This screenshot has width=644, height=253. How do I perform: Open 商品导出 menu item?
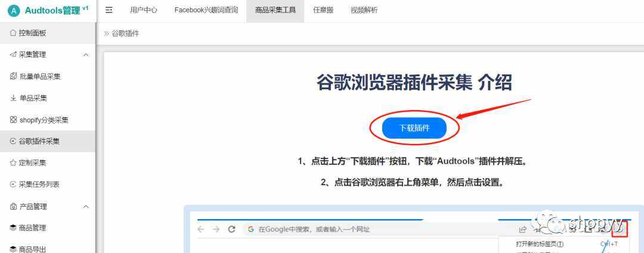point(48,248)
